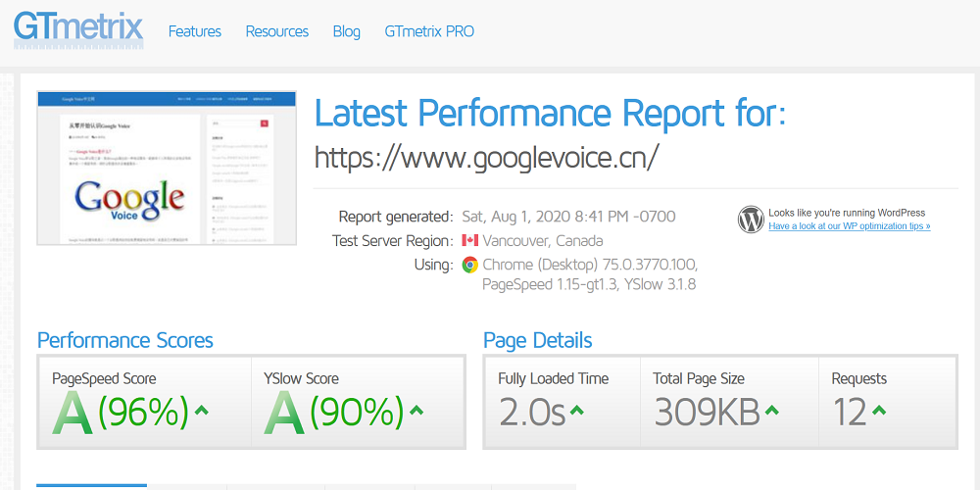
Task: Click the WordPress logo icon
Action: pyautogui.click(x=751, y=219)
